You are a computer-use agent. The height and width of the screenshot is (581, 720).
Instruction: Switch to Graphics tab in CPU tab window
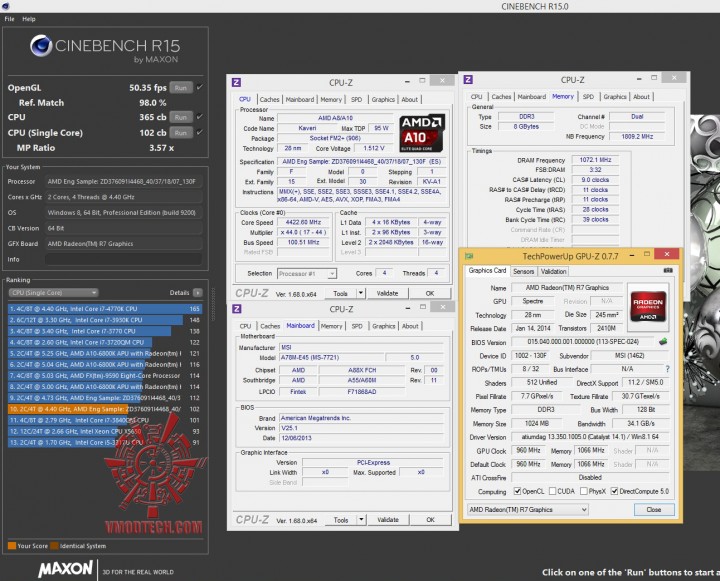click(x=383, y=99)
